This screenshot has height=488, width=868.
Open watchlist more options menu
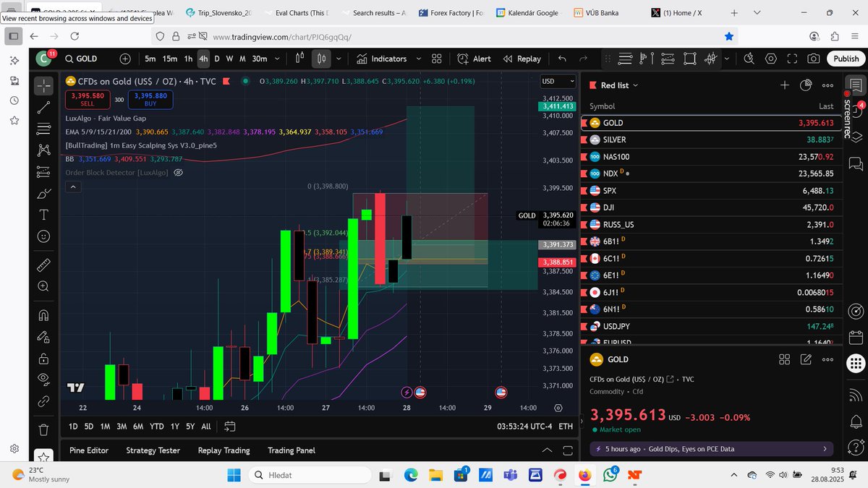tap(827, 85)
